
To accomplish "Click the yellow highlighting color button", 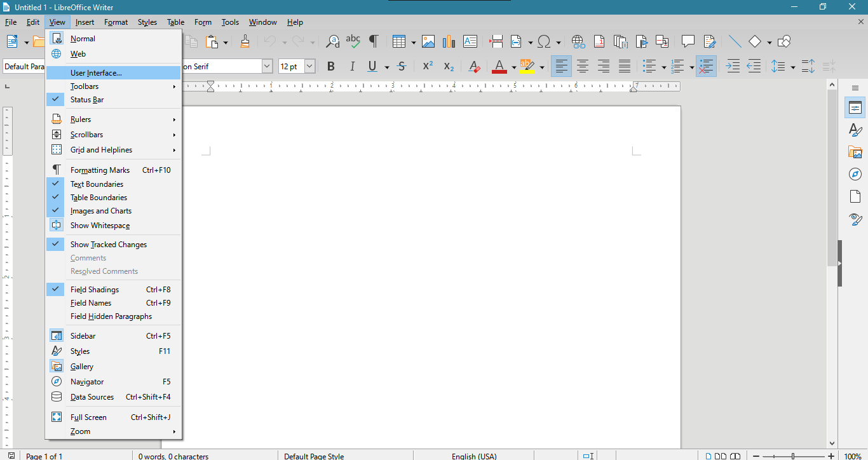I will [x=527, y=66].
